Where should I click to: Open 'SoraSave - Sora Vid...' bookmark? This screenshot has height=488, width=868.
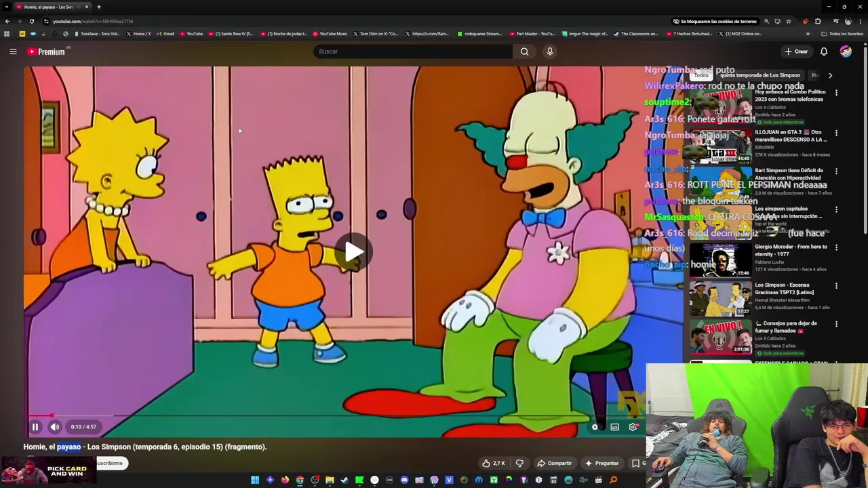tap(96, 34)
